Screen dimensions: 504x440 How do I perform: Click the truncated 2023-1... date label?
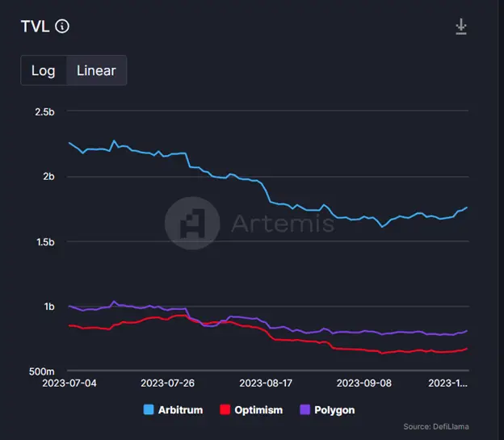pos(447,383)
